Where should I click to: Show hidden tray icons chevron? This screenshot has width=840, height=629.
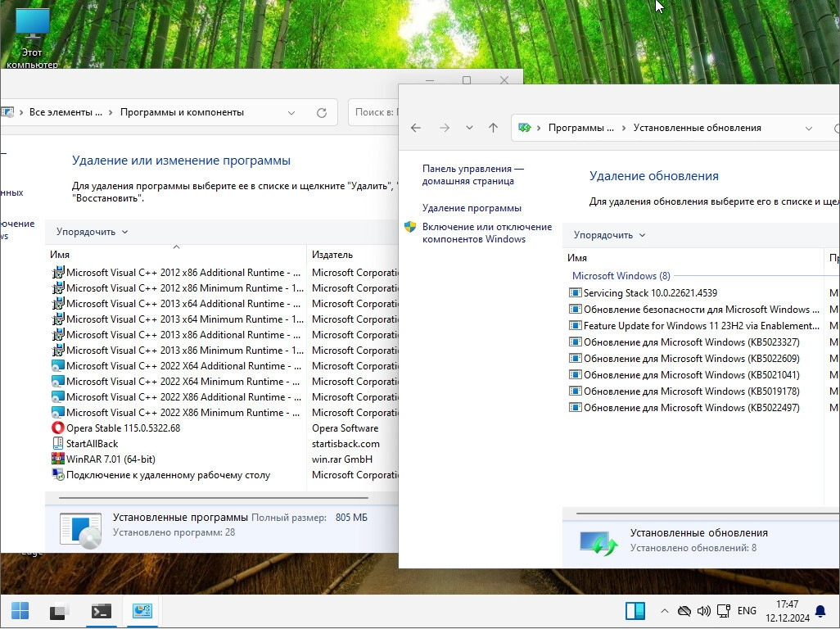tap(664, 611)
